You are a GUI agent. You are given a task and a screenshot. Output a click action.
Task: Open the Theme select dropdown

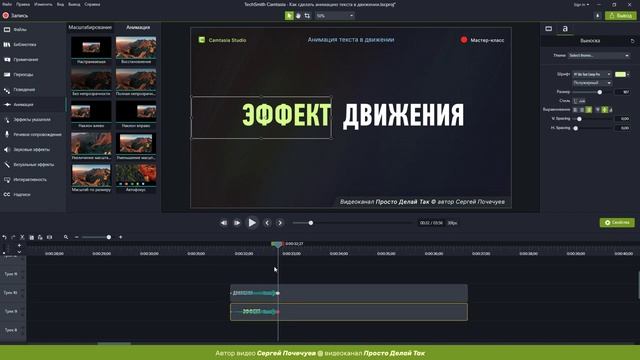pyautogui.click(x=599, y=56)
